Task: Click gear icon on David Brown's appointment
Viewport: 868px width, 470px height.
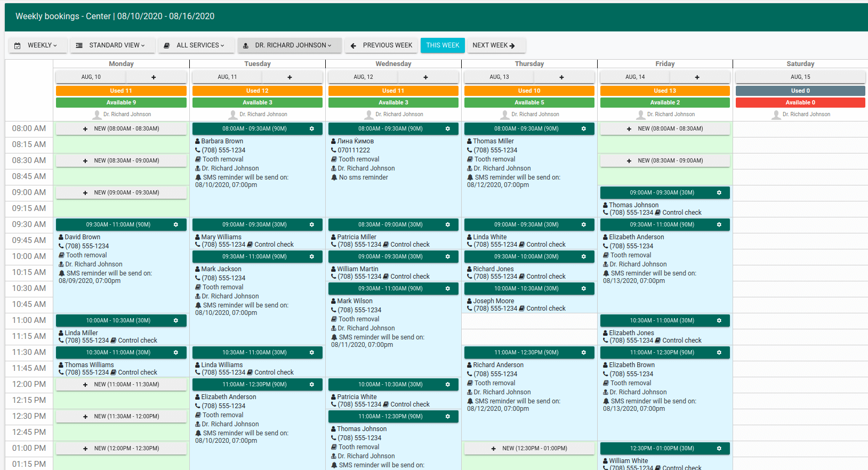Action: [x=176, y=224]
